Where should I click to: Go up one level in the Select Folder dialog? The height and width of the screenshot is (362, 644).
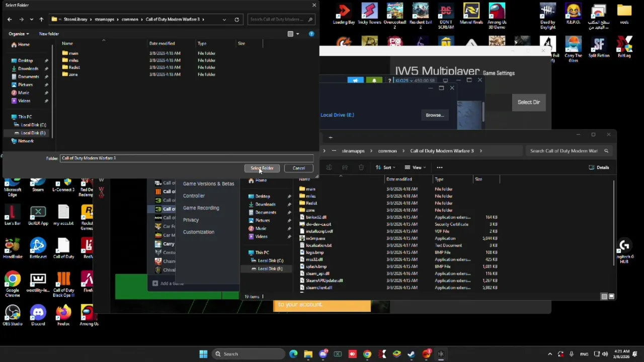click(x=41, y=19)
